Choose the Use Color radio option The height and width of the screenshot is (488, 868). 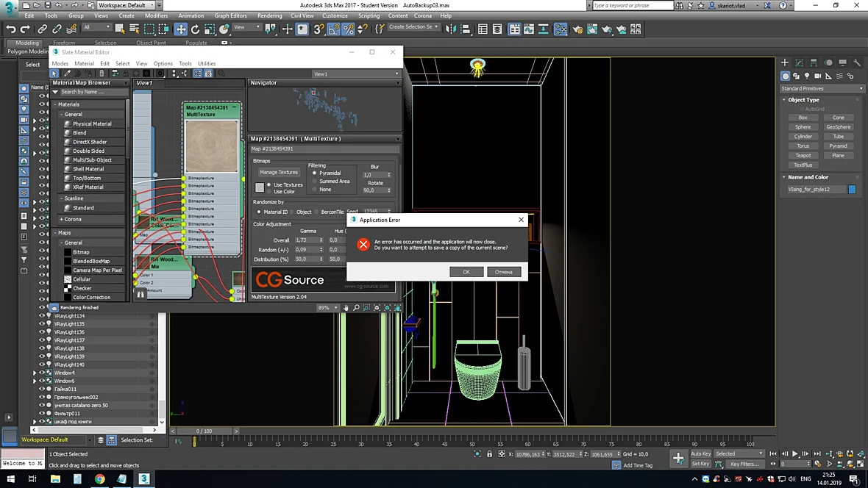click(x=269, y=191)
